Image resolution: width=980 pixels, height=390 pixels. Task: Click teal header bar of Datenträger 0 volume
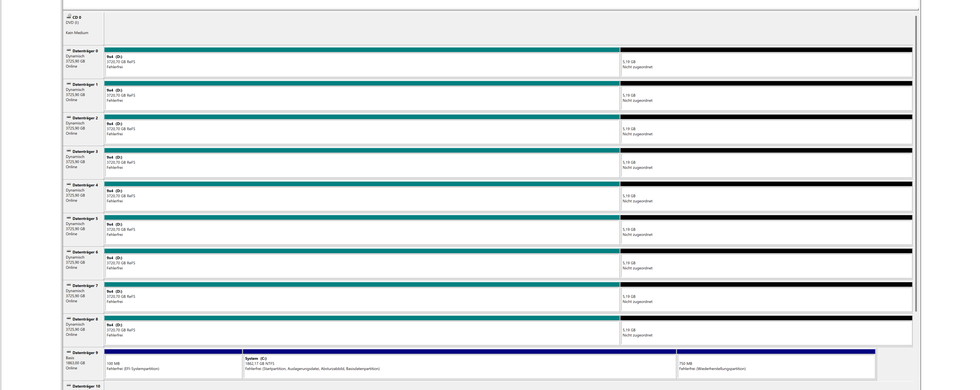[361, 50]
